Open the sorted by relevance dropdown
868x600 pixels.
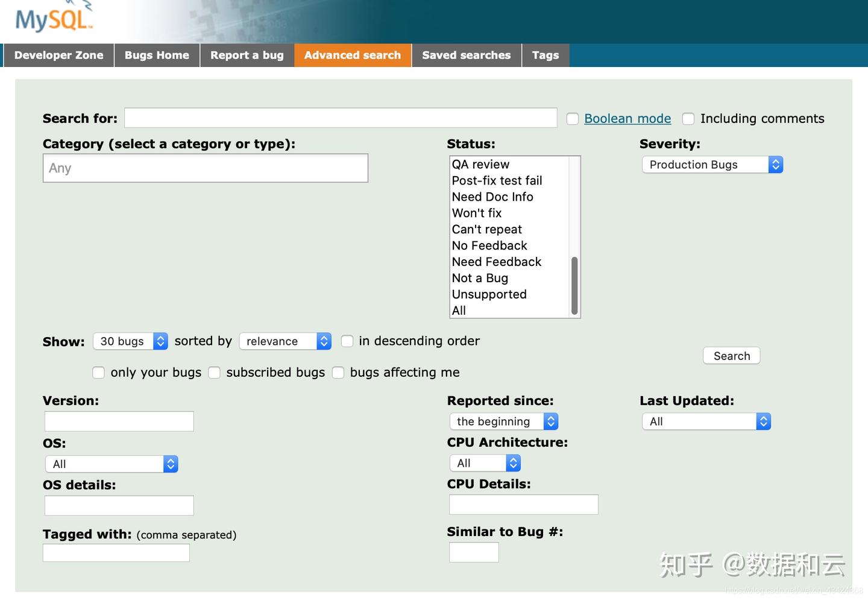285,341
